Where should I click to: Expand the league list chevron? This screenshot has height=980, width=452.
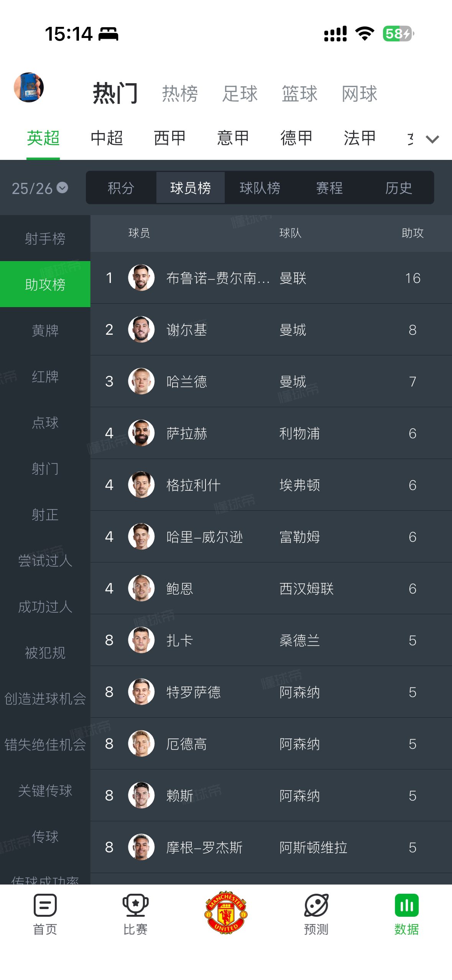pos(432,139)
